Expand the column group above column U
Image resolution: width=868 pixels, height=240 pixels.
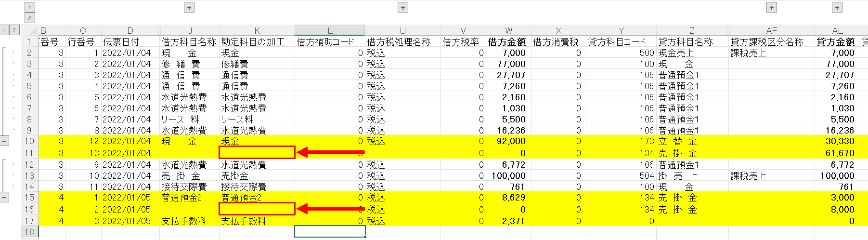click(403, 7)
